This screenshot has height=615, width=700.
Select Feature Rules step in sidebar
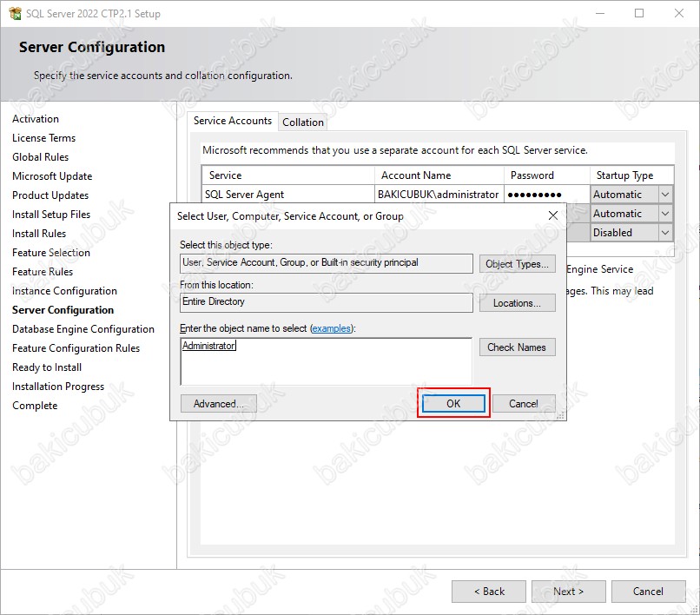click(x=43, y=272)
